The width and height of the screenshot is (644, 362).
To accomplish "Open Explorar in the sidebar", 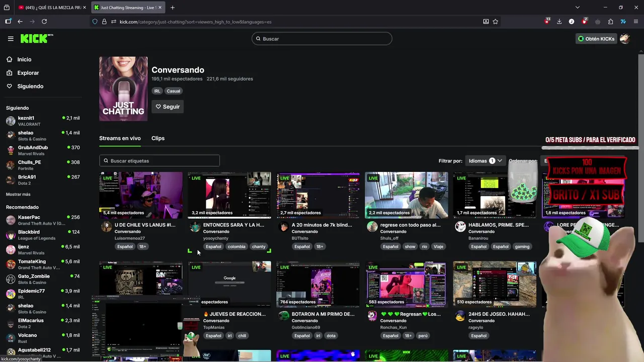I will [x=28, y=73].
